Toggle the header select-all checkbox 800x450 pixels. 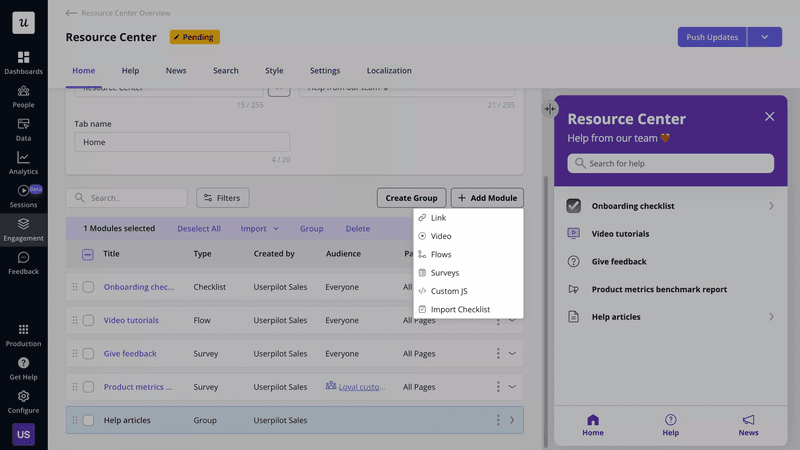pyautogui.click(x=88, y=254)
